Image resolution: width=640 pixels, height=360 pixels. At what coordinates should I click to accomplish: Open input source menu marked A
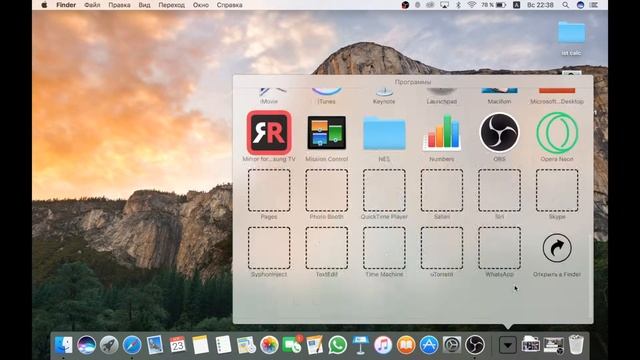516,5
